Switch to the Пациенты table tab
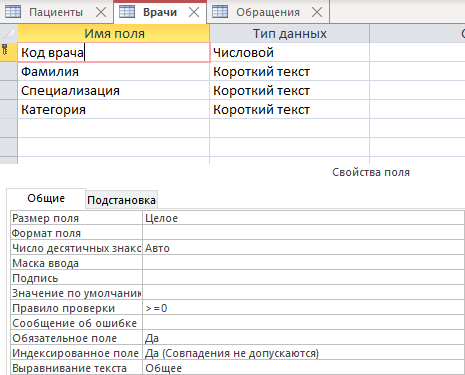Viewport: 465px width, 375px height. tap(56, 12)
